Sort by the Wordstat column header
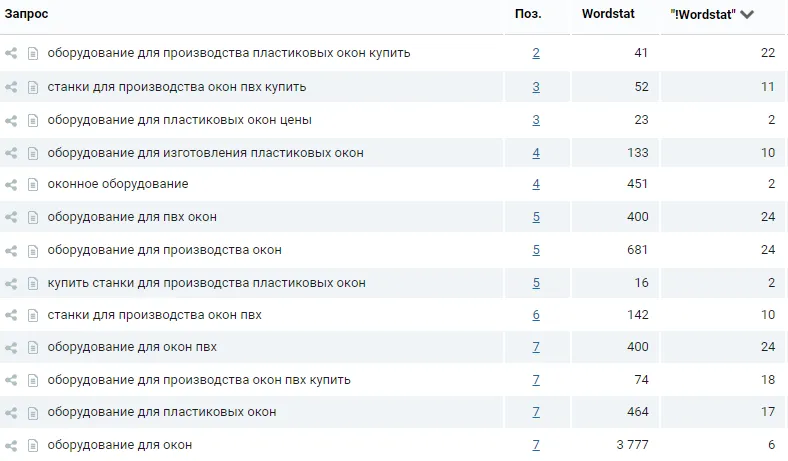Viewport: 788px width, 461px height. [x=608, y=14]
